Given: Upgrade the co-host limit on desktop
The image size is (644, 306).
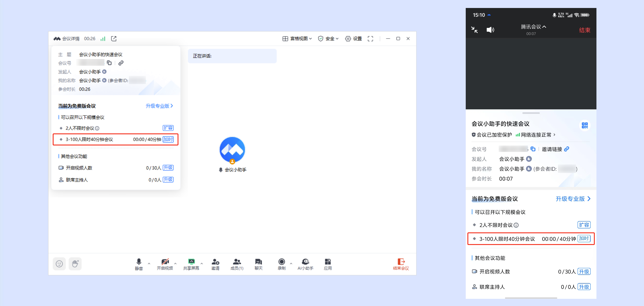Looking at the screenshot, I should point(168,180).
